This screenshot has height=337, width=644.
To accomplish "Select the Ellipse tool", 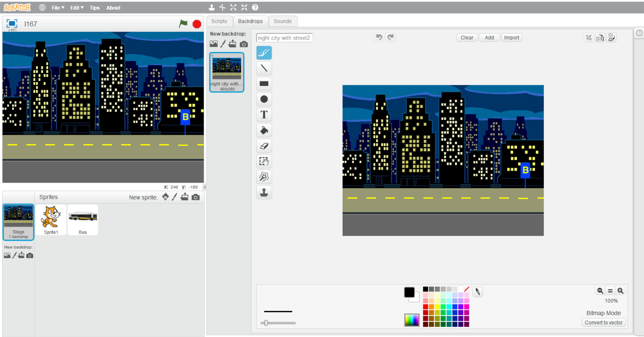I will (x=264, y=99).
